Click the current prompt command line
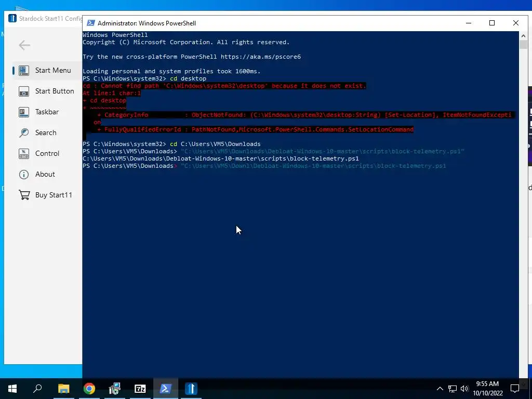 coord(264,166)
